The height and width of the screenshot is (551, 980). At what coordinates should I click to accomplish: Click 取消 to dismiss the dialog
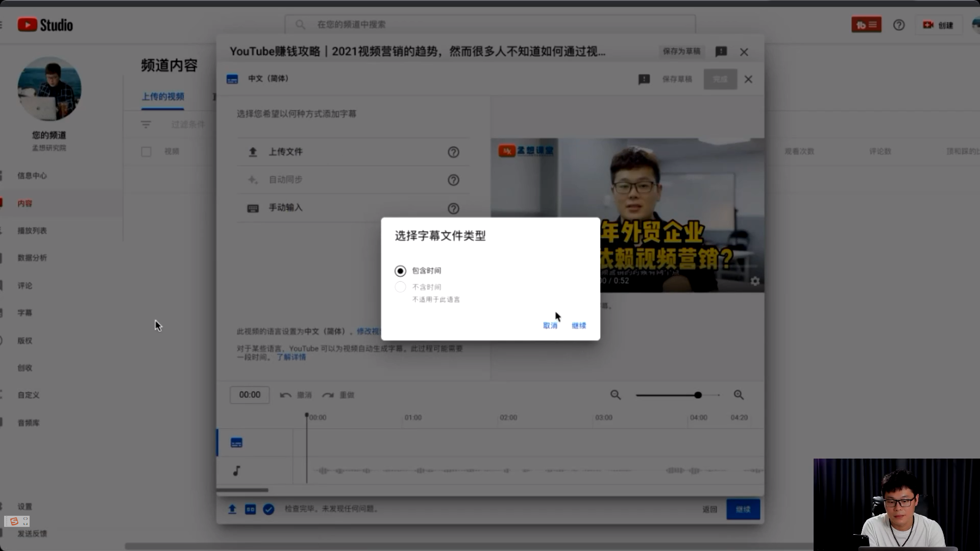pos(550,326)
